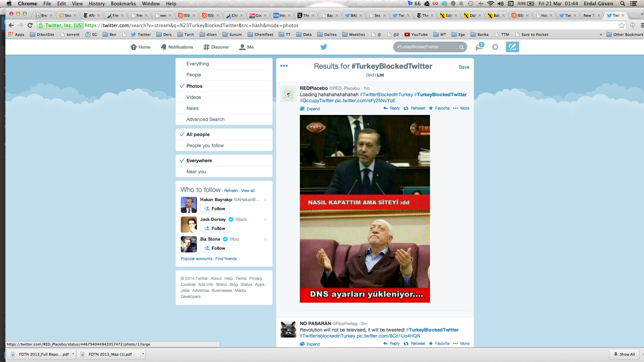Select the Videos search filter
Viewport: 644px width, 362px height.
click(x=224, y=97)
